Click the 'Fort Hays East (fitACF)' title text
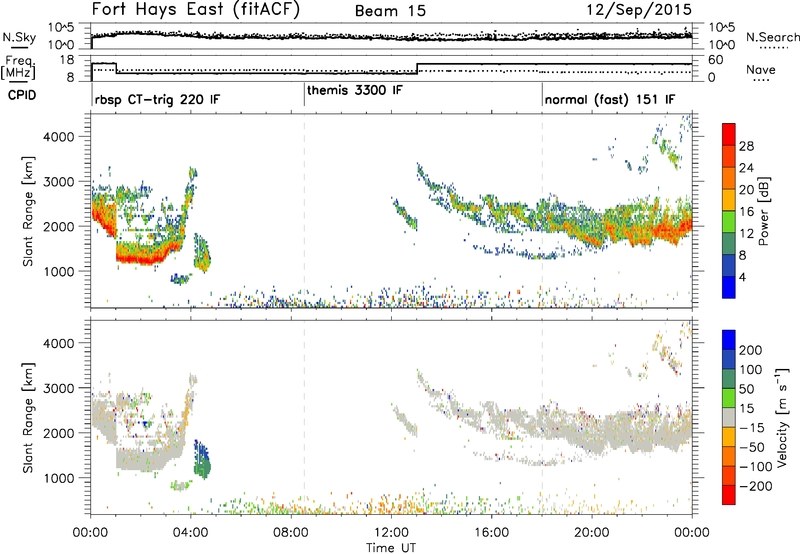Screen dimensions: 800x554 click(195, 9)
